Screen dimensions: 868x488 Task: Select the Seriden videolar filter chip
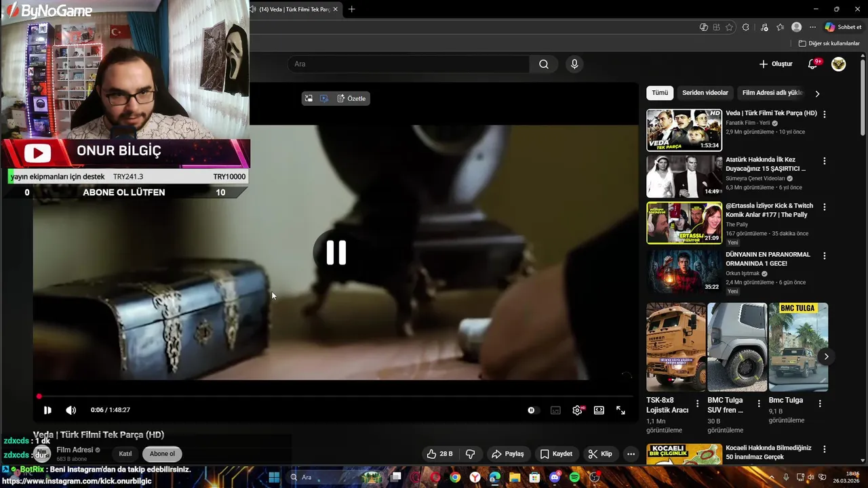[705, 93]
